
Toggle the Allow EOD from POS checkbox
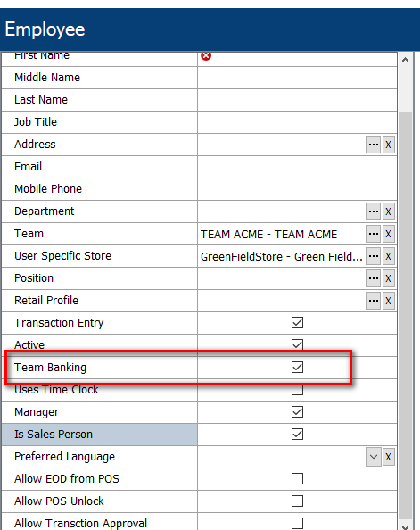point(297,478)
